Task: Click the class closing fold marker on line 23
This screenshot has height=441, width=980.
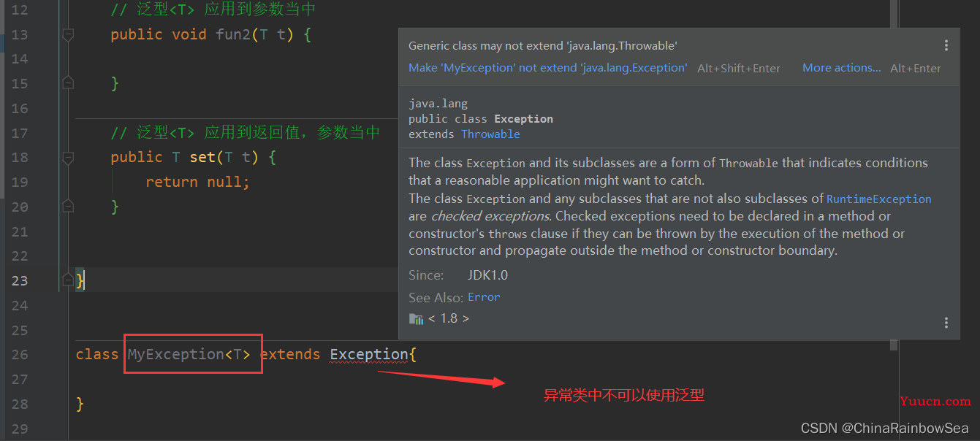Action: coord(68,280)
